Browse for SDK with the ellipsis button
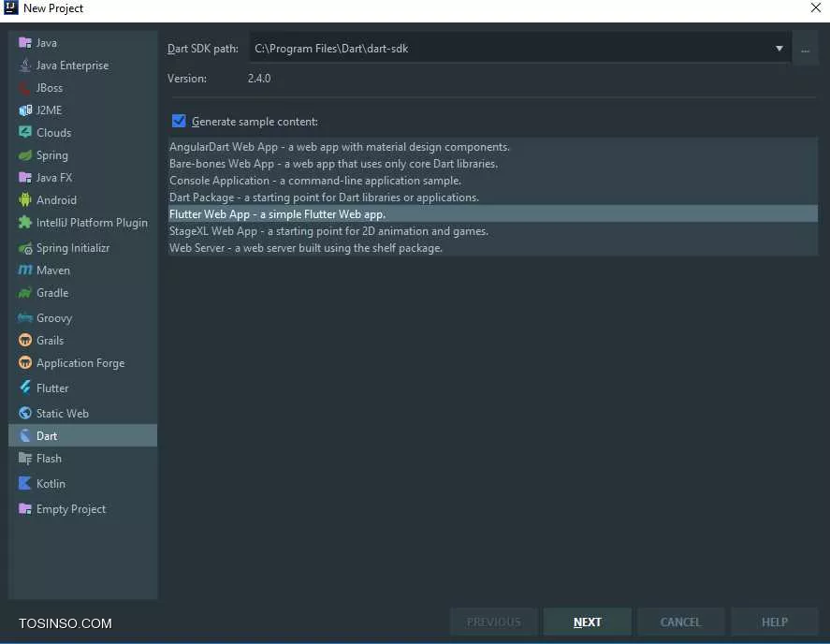This screenshot has width=830, height=644. coord(805,50)
